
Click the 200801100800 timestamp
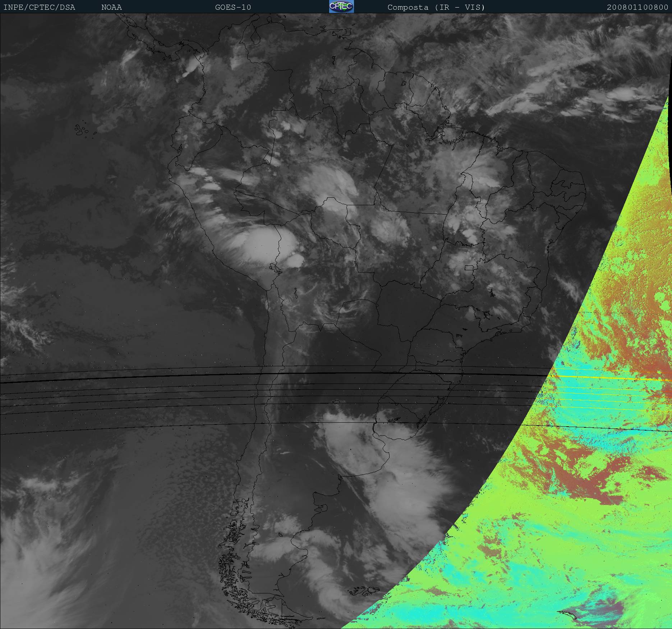point(638,7)
